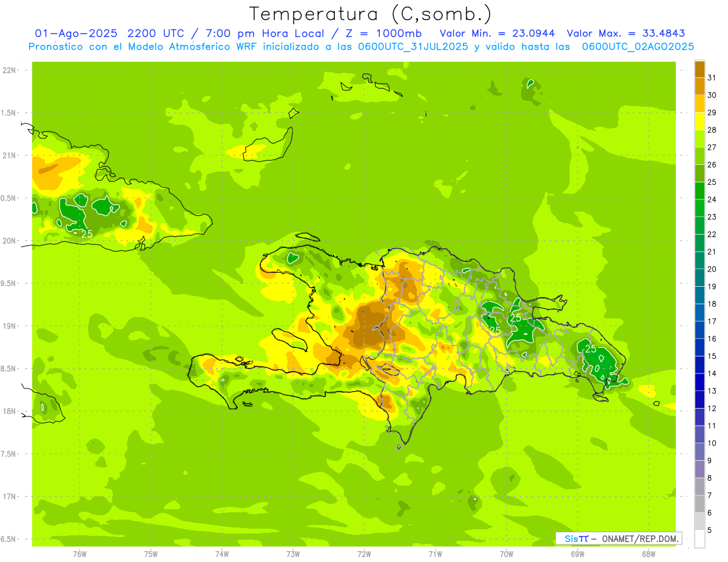Click the "25" contour label over eastern Cuba

pos(87,233)
